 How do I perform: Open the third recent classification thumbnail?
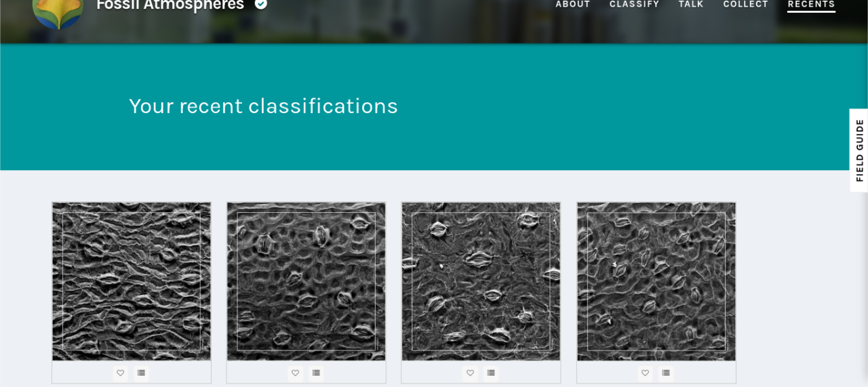481,281
